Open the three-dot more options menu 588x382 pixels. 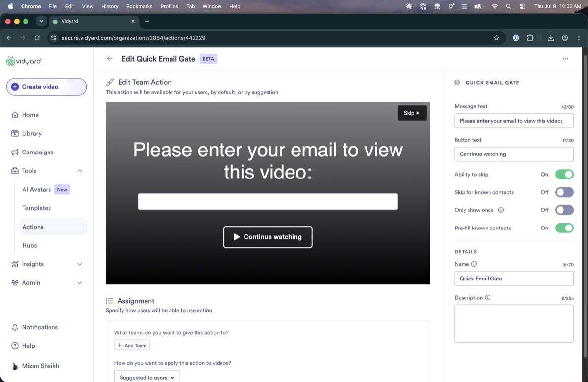(565, 59)
